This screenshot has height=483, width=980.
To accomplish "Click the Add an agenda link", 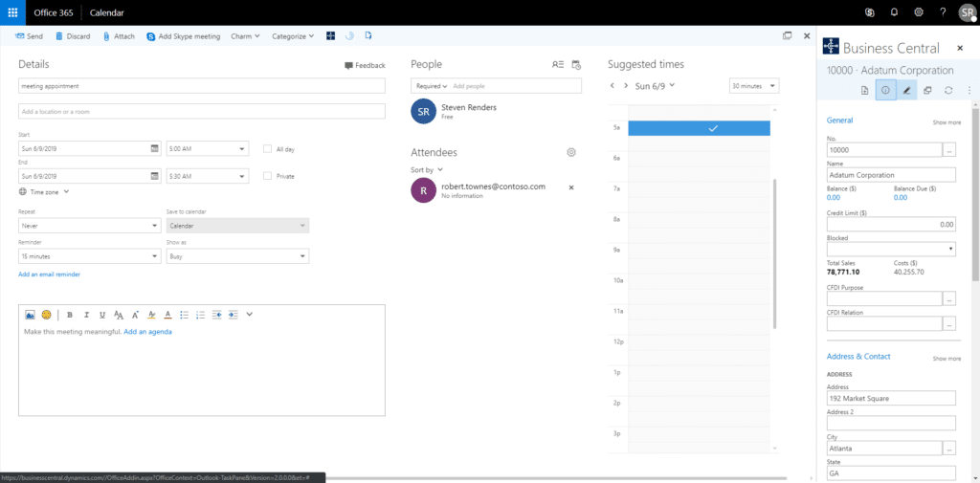I will tap(147, 332).
